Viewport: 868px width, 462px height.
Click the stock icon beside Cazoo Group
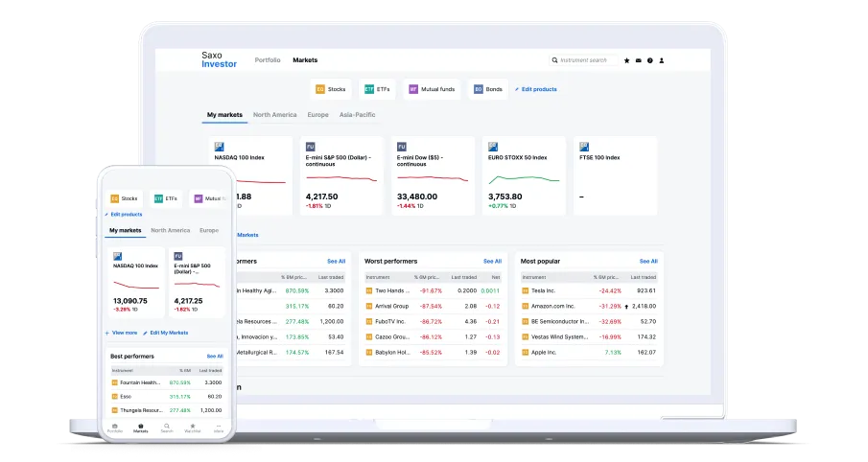click(x=369, y=337)
